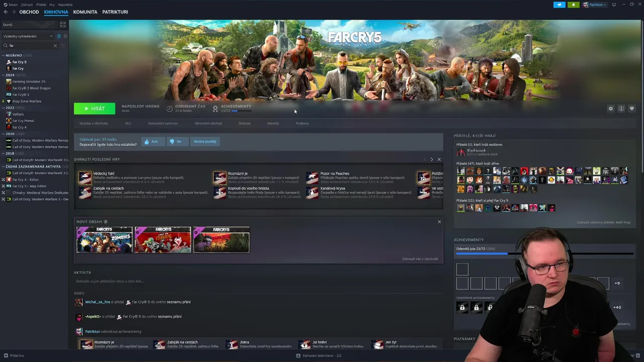
Task: Open the Zombies DLC thumbnail
Action: pos(105,240)
